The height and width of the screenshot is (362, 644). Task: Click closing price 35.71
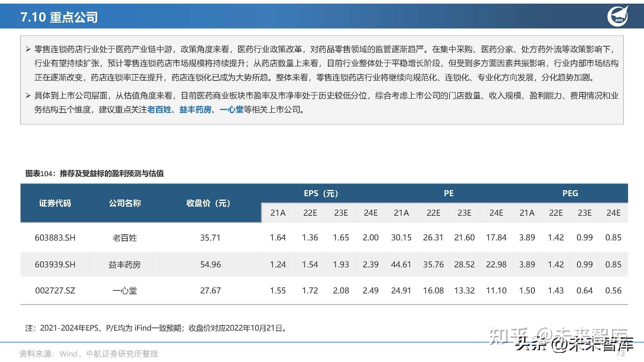point(210,237)
